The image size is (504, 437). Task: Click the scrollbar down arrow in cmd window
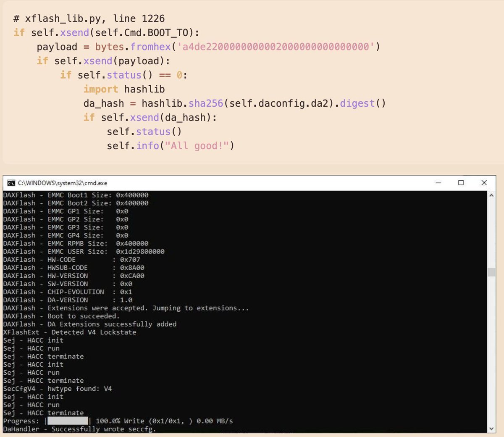[491, 429]
